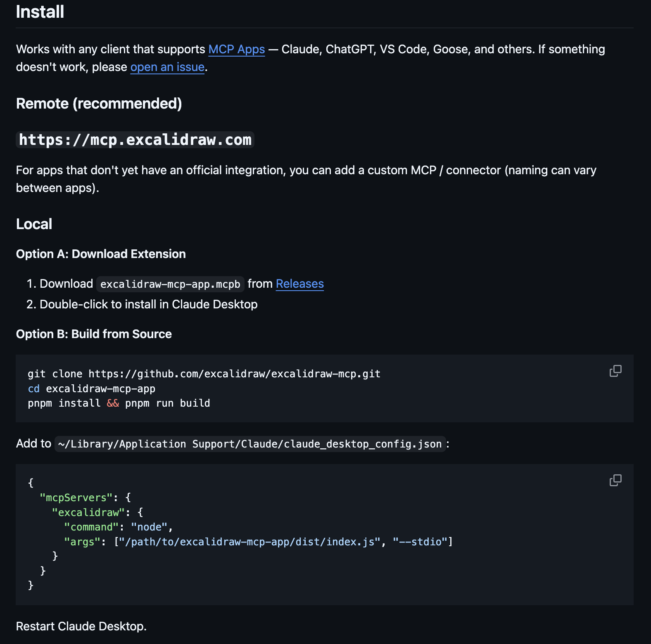Click the 'Option B: Build from Source' heading
Image resolution: width=651 pixels, height=644 pixels.
(94, 334)
